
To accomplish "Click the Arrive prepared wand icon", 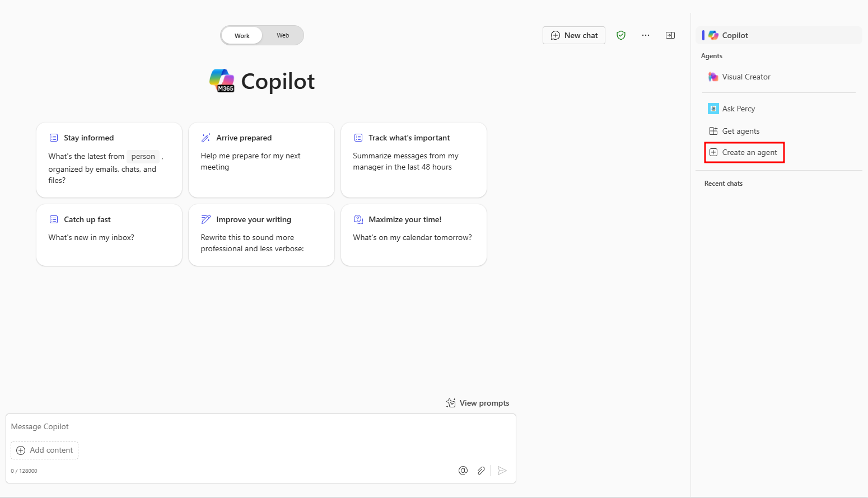I will point(206,138).
